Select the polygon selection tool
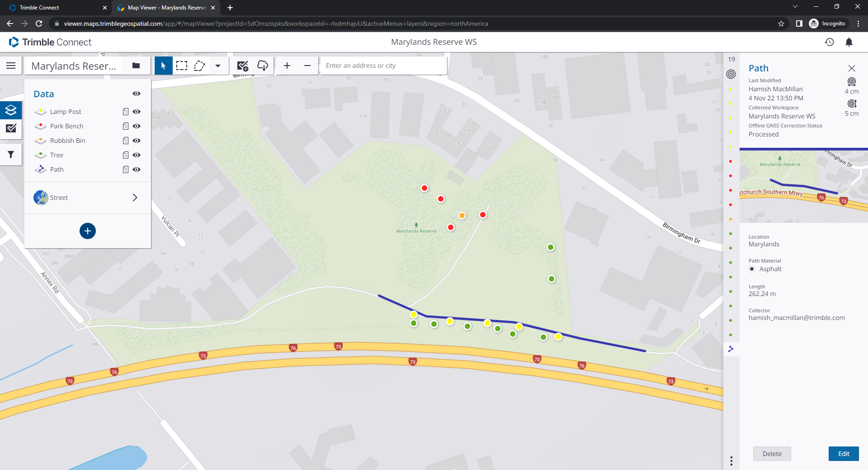The image size is (868, 470). tap(200, 66)
